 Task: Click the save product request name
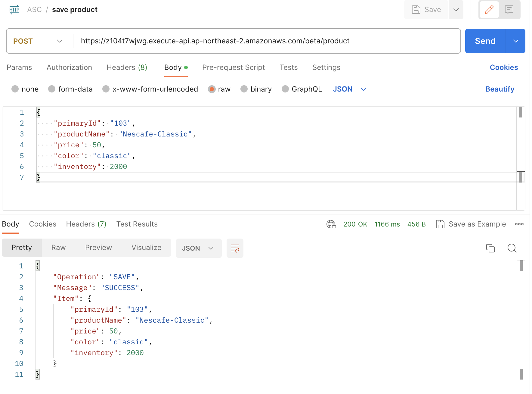pos(75,10)
